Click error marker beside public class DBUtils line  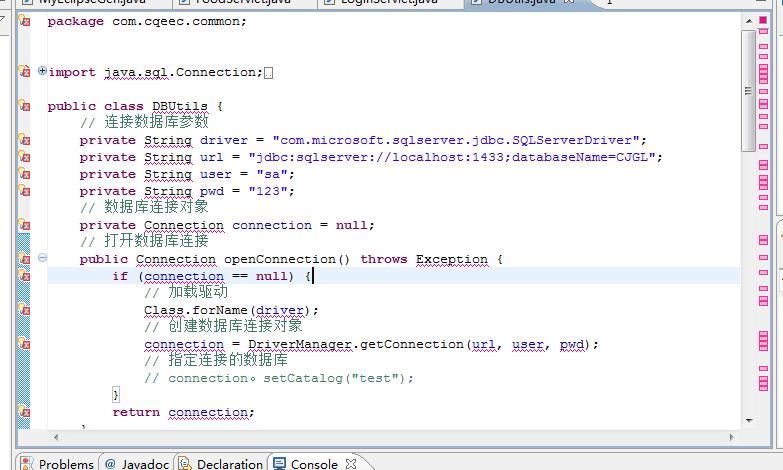(x=24, y=105)
